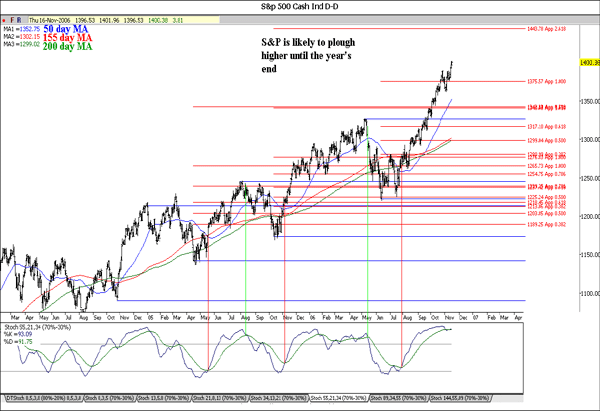This screenshot has width=600, height=411.
Task: Click the 1375.37 App 1.000 Fibonacci label
Action: coord(547,82)
